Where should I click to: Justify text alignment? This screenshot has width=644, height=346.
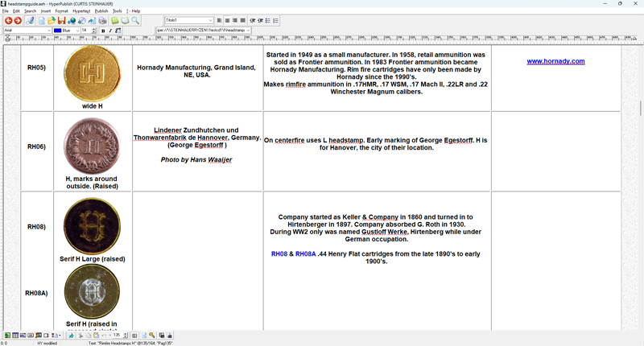243,20
